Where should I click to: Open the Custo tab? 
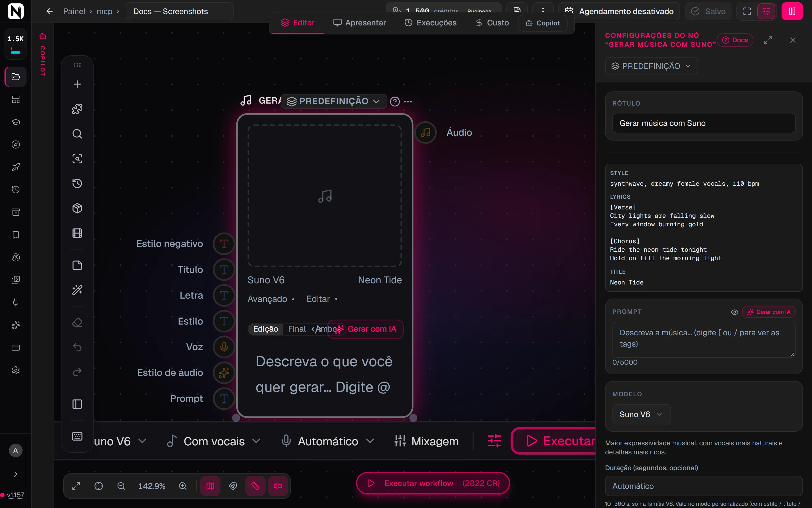coord(492,23)
